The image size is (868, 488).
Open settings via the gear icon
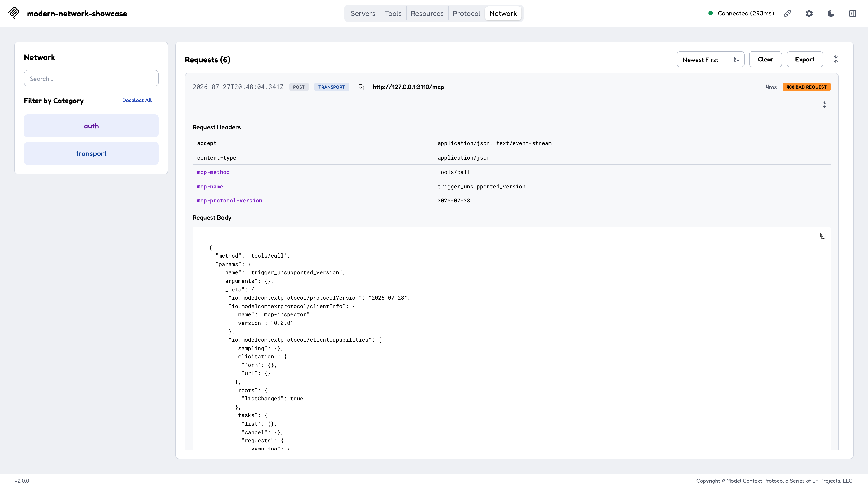pos(809,14)
